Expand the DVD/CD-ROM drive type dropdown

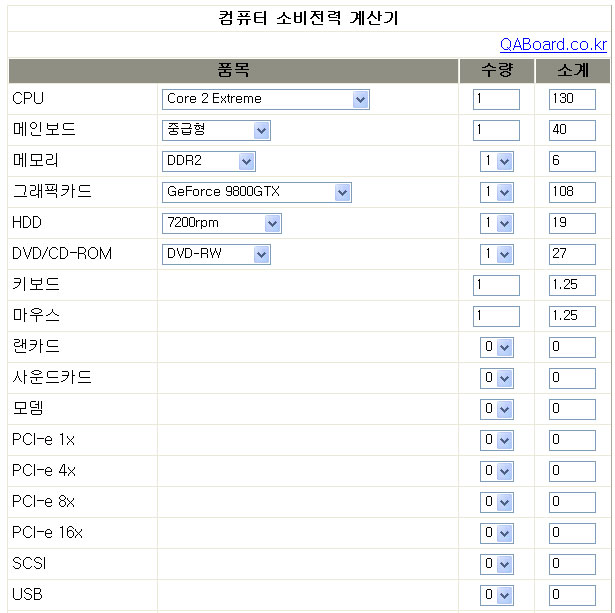pyautogui.click(x=216, y=254)
